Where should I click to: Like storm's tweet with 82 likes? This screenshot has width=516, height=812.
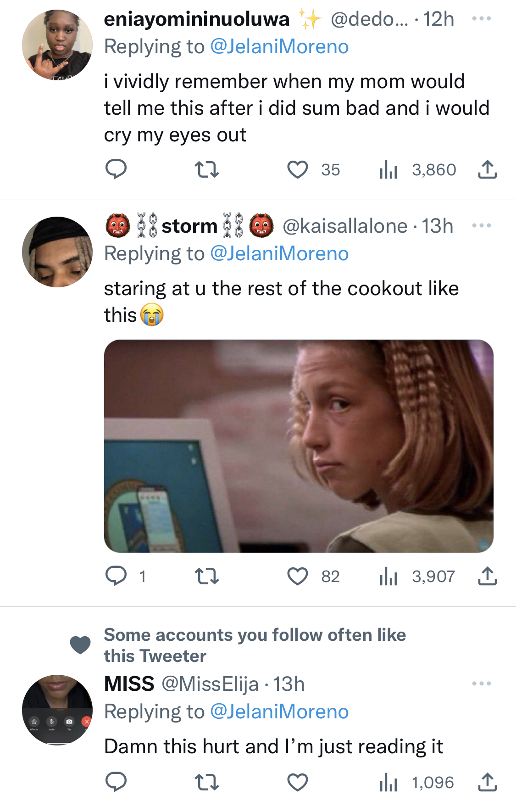click(x=298, y=576)
